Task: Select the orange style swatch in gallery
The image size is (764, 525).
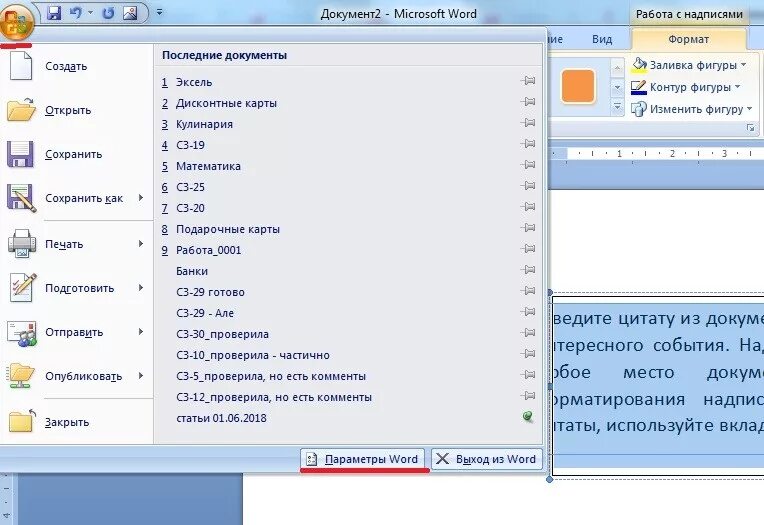Action: [x=578, y=86]
